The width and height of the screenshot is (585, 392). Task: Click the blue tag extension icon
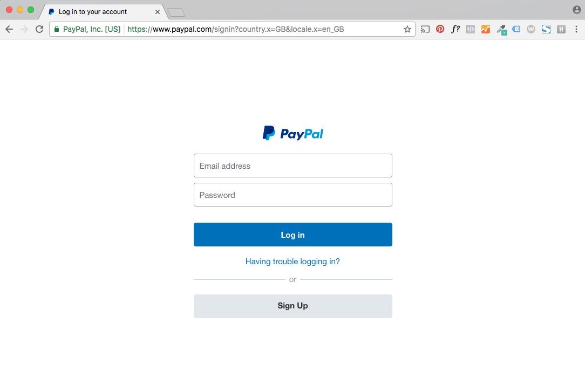tap(516, 29)
